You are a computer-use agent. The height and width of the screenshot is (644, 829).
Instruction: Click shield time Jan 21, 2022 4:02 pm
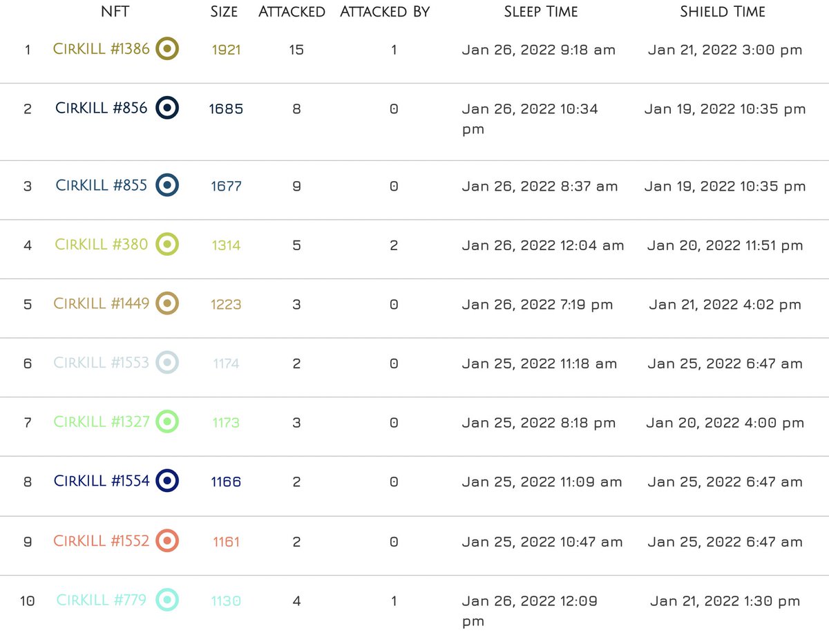click(725, 305)
